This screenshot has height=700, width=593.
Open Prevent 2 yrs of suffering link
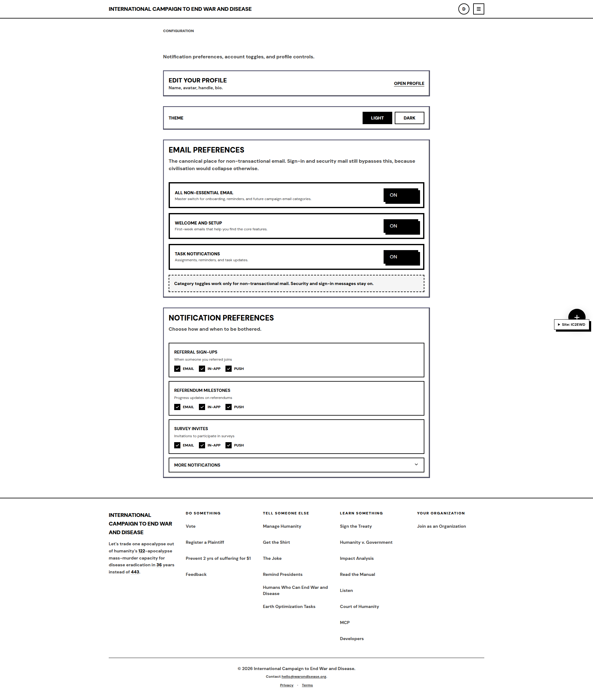(218, 559)
